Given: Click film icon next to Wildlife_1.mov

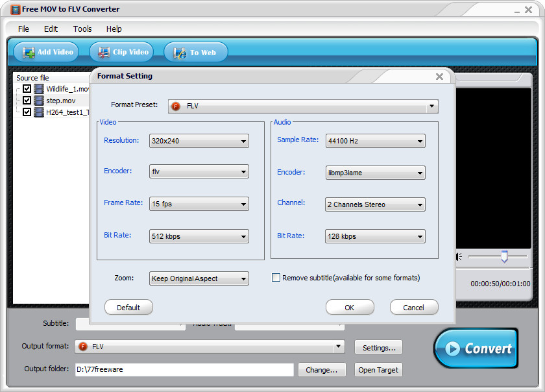Looking at the screenshot, I should 39,89.
